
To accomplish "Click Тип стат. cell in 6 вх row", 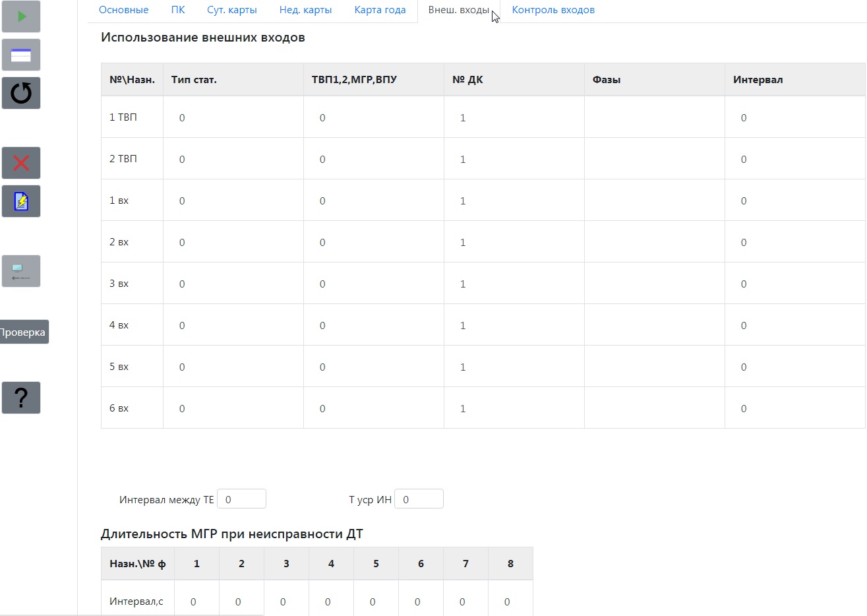I will pos(233,408).
